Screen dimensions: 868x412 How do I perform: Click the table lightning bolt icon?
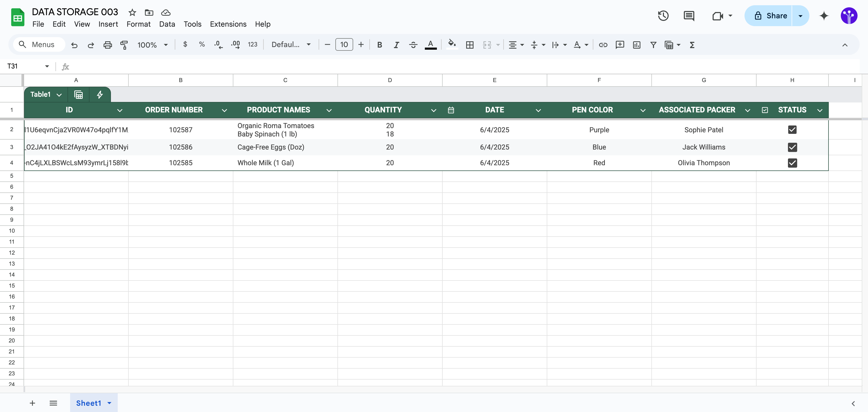(x=100, y=95)
